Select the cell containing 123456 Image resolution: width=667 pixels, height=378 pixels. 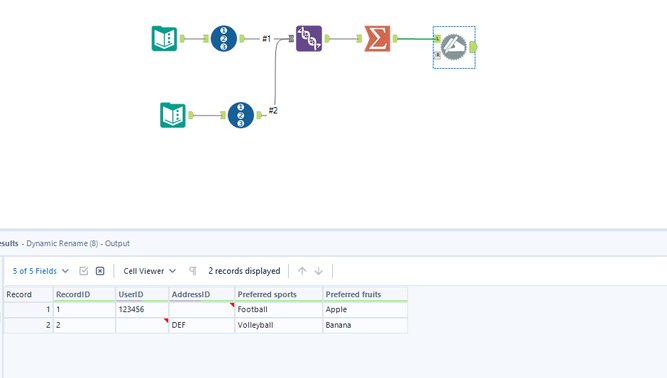tap(142, 310)
